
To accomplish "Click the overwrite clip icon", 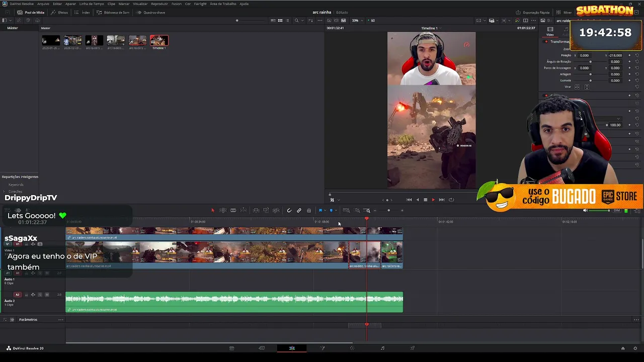I will (x=266, y=210).
